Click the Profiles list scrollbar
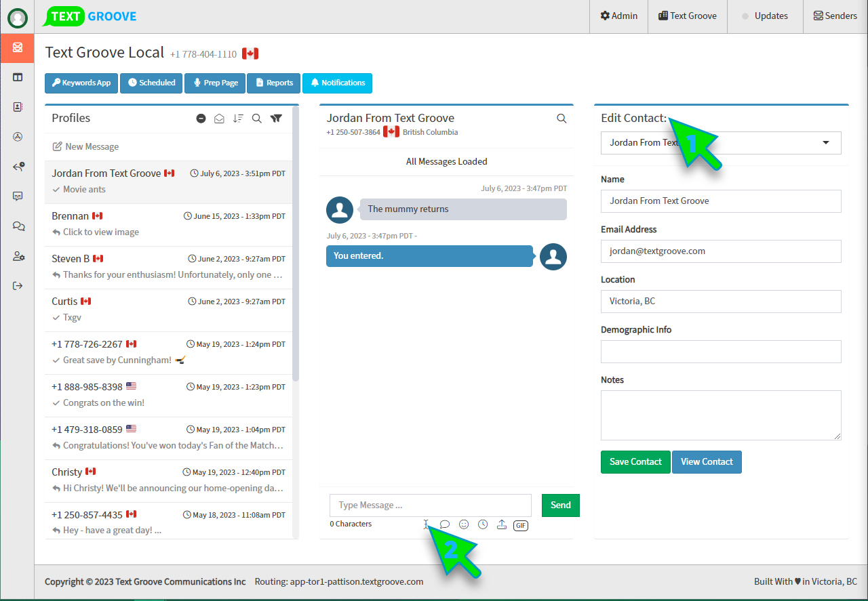The height and width of the screenshot is (601, 868). click(x=296, y=244)
